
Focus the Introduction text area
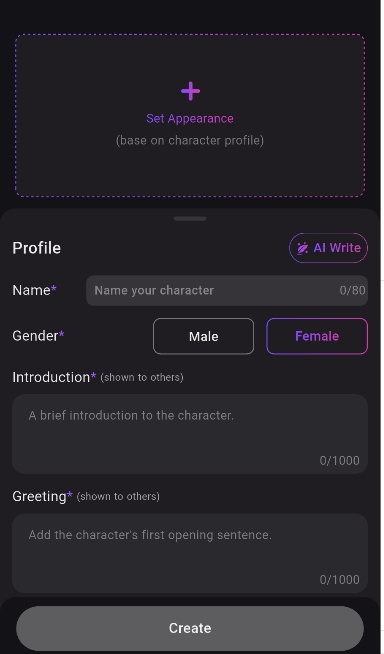(190, 434)
